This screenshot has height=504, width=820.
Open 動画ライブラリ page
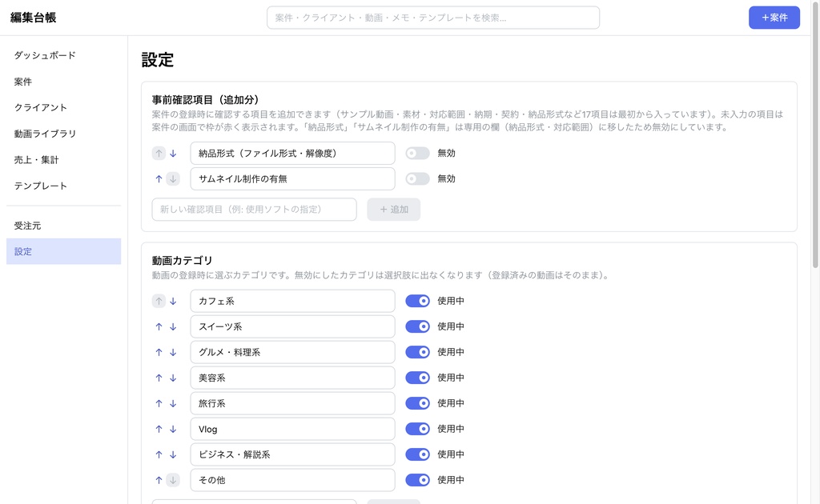64,134
